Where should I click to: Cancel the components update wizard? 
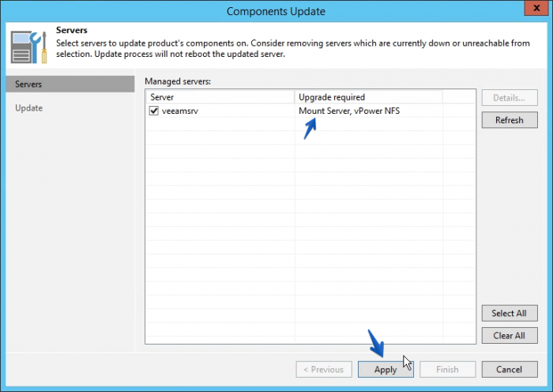pyautogui.click(x=510, y=369)
